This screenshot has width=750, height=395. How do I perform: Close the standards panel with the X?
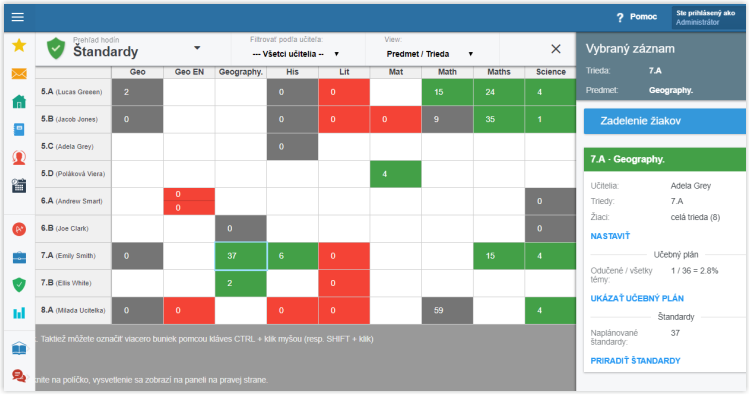(555, 49)
